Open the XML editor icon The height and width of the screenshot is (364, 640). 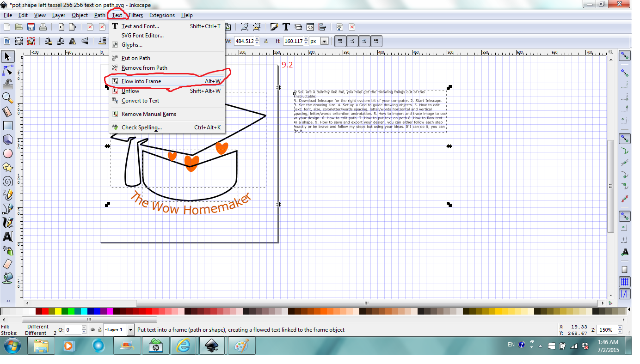click(x=310, y=27)
